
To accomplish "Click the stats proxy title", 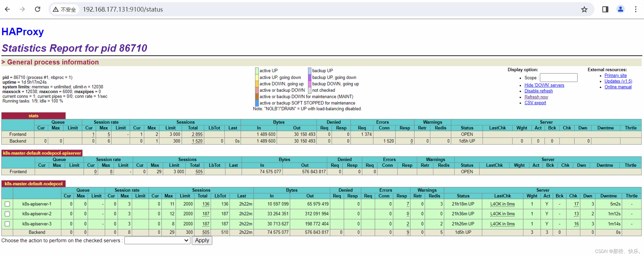I will pos(33,116).
